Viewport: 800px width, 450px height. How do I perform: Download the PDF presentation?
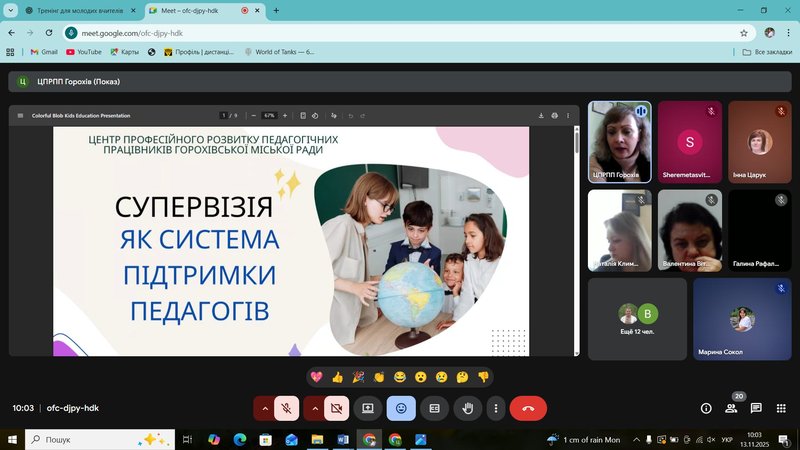pyautogui.click(x=541, y=115)
